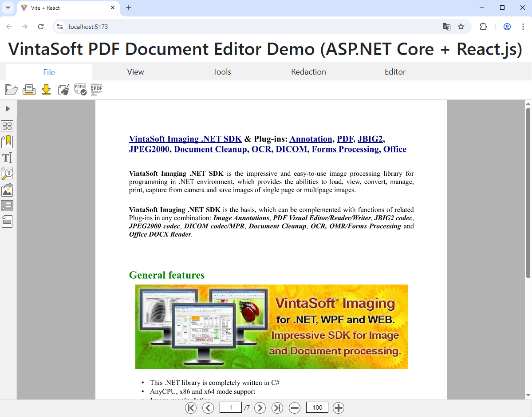This screenshot has width=532, height=419.
Task: Open the browser three-dot menu
Action: [x=523, y=27]
